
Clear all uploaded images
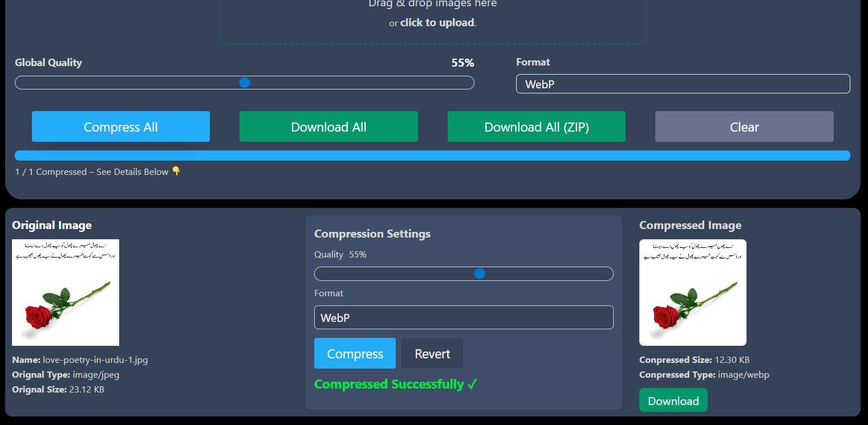[744, 126]
